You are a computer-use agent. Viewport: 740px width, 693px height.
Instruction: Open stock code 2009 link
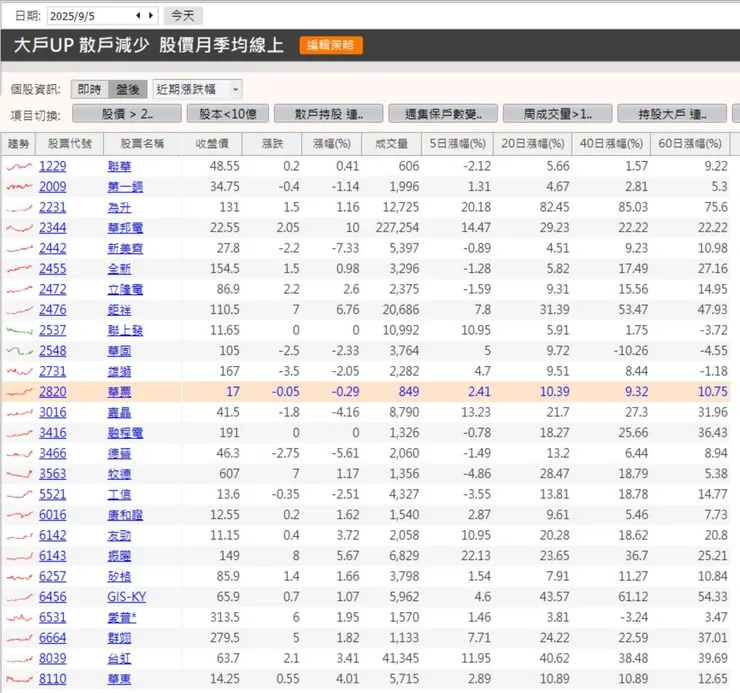coord(52,187)
